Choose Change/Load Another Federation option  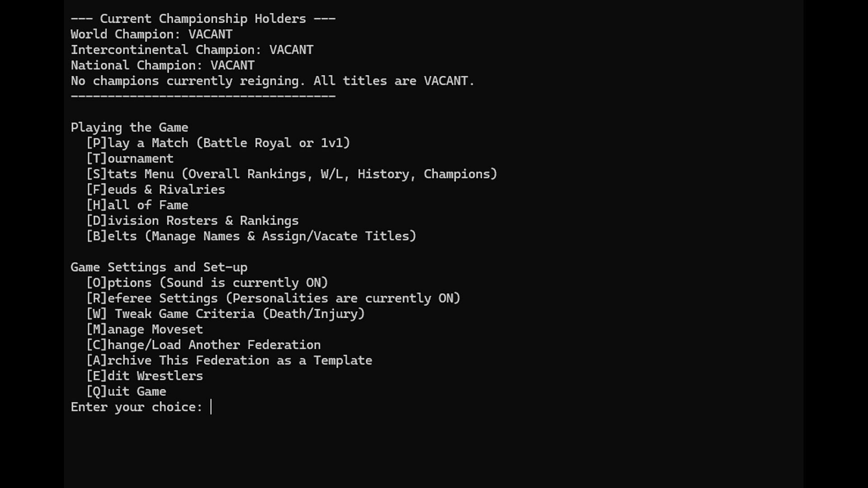203,345
